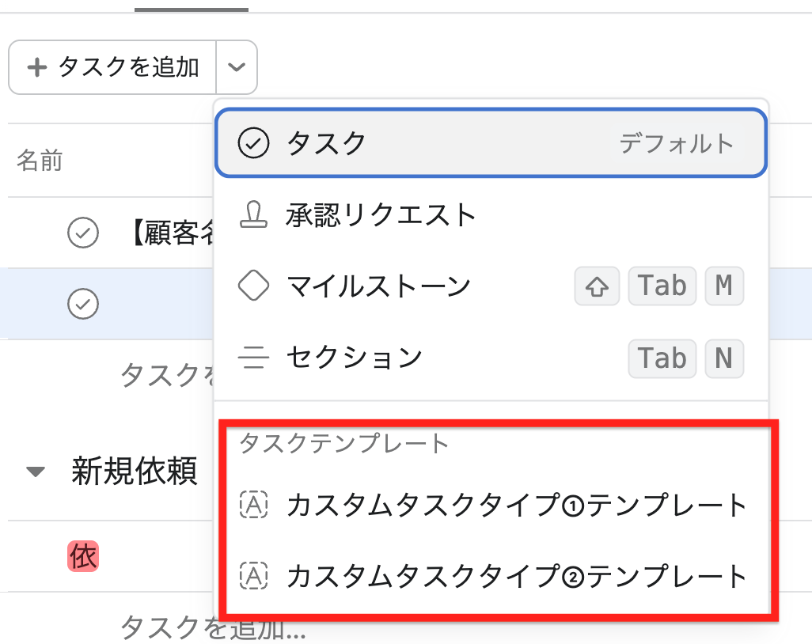The width and height of the screenshot is (812, 644).
Task: Toggle completion circle on the highlighted empty task row
Action: pos(83,303)
